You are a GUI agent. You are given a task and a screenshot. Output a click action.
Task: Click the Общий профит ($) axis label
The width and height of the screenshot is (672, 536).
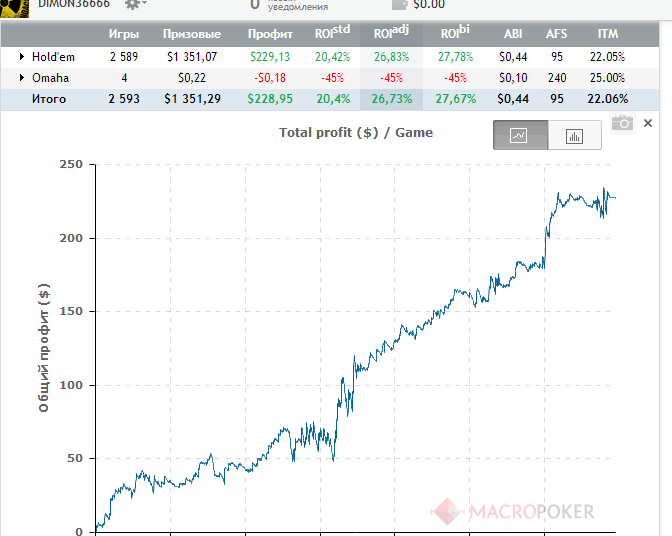click(x=44, y=348)
